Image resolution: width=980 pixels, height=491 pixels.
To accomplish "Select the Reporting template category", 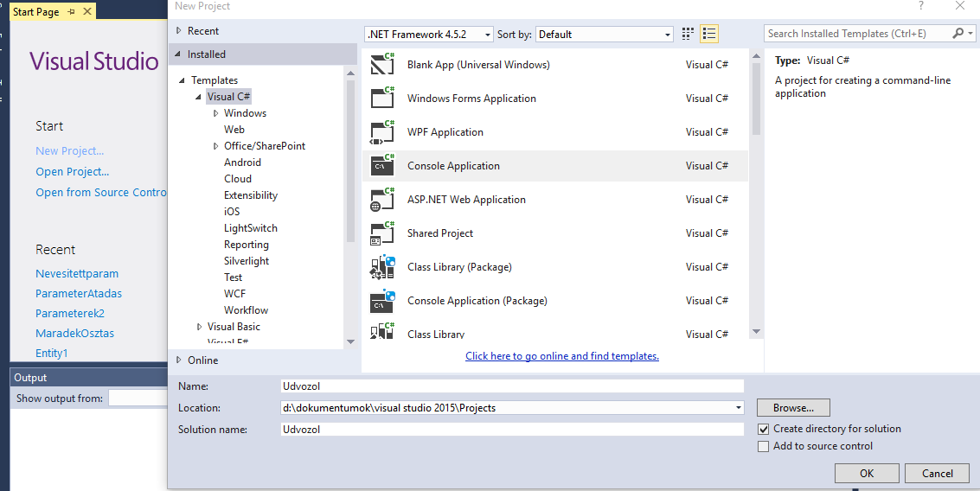I will coord(247,245).
